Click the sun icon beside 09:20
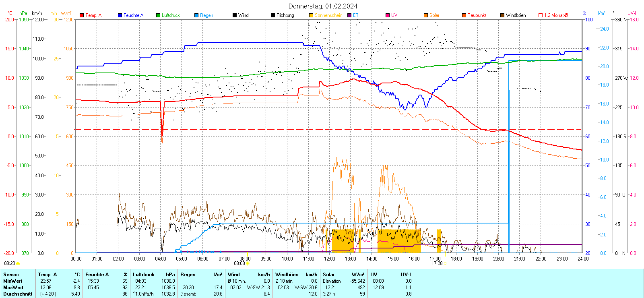Screen dimensions: 644x298 click(x=18, y=263)
